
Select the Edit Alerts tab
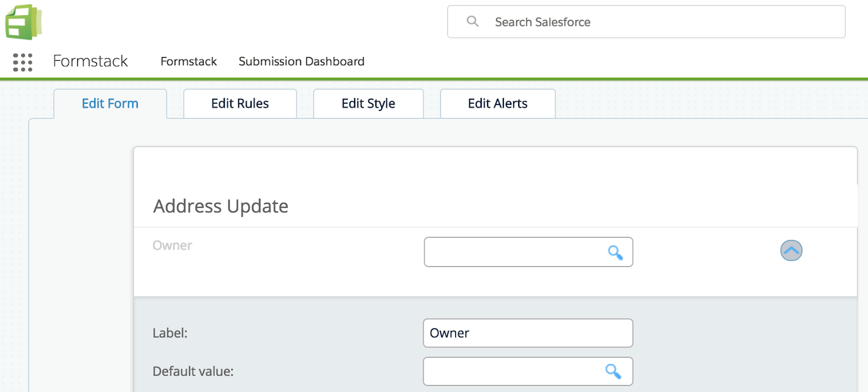pyautogui.click(x=497, y=104)
